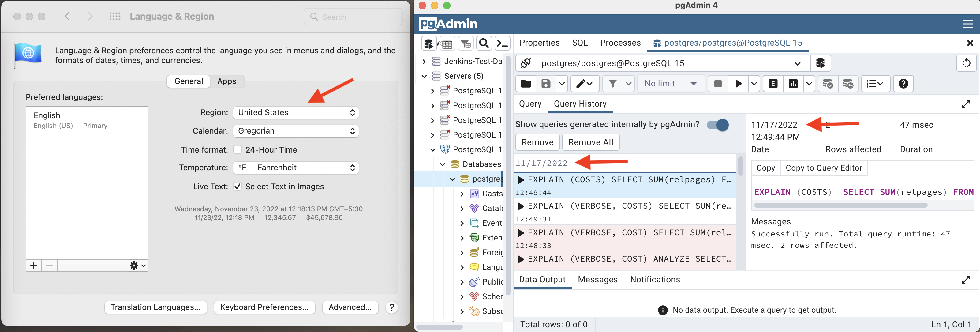Image resolution: width=980 pixels, height=332 pixels.
Task: Enable 24-Hour Time
Action: pos(238,149)
